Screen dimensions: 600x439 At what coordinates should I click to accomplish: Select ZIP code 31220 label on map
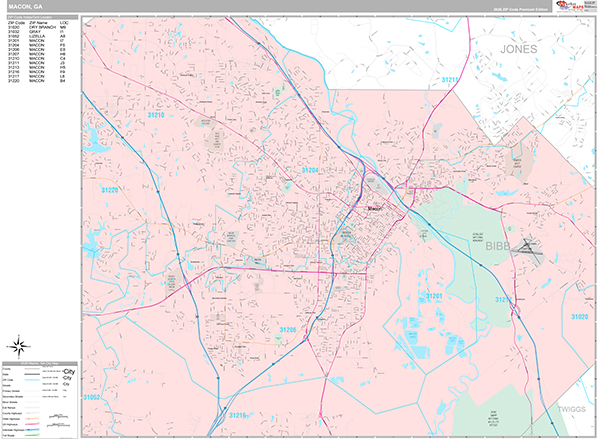[x=109, y=189]
